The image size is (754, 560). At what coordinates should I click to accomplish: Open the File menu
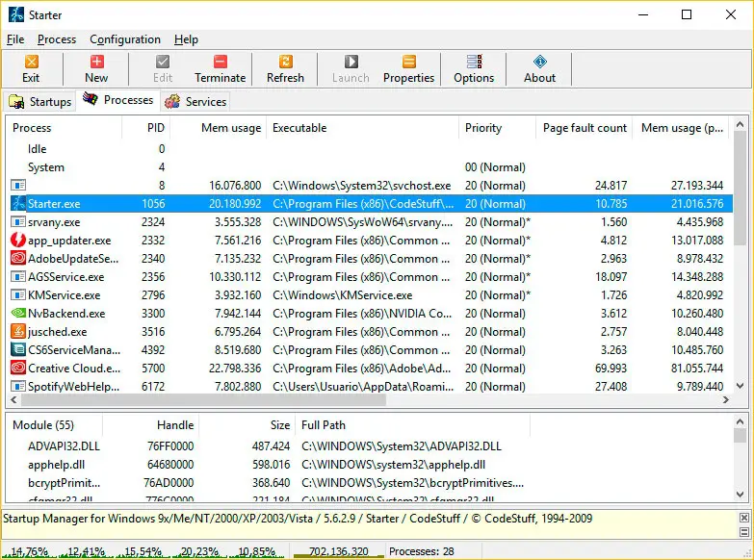[x=15, y=39]
